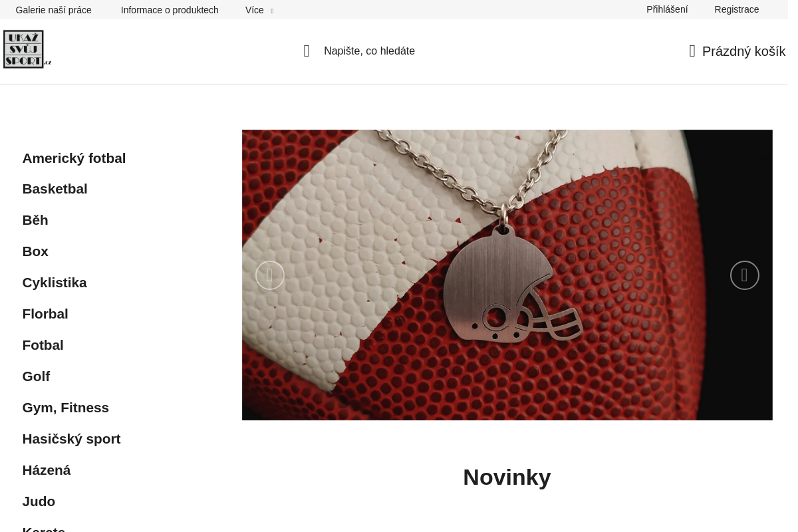Expand the Více dropdown menu
798x532 pixels.
(259, 10)
